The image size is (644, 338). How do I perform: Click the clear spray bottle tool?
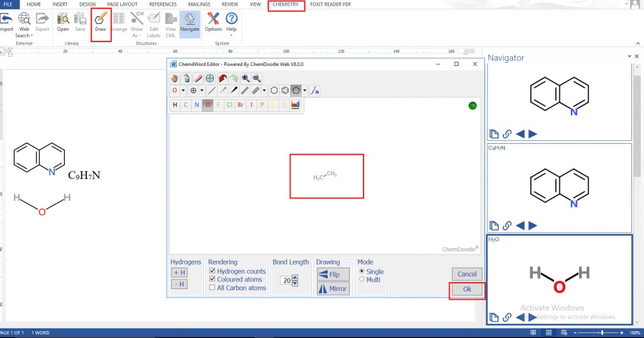pyautogui.click(x=186, y=78)
